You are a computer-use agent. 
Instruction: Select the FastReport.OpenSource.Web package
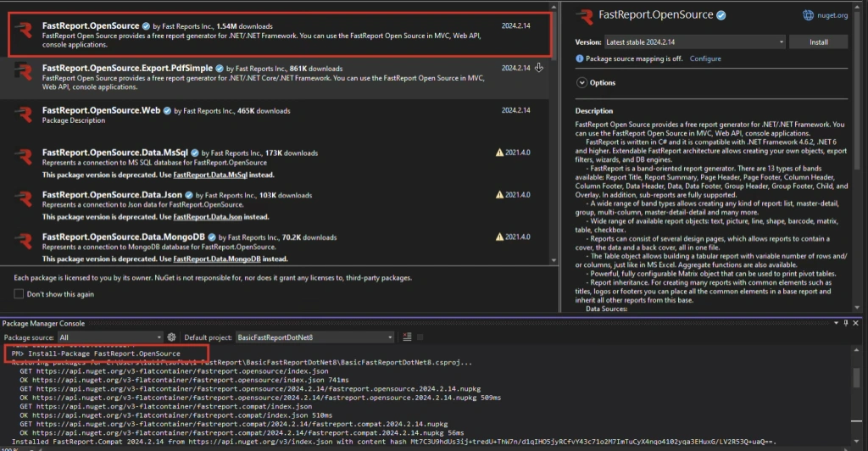click(x=275, y=120)
